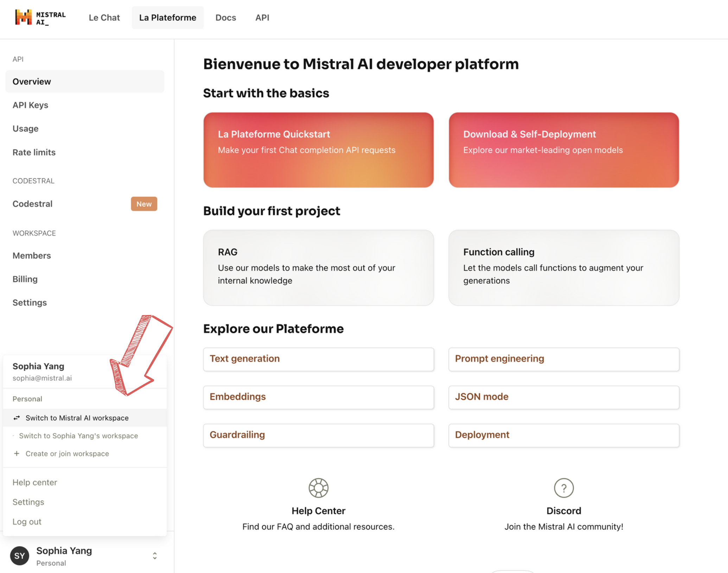The width and height of the screenshot is (728, 573).
Task: Open the Download & Self-Deployment card
Action: tap(563, 150)
